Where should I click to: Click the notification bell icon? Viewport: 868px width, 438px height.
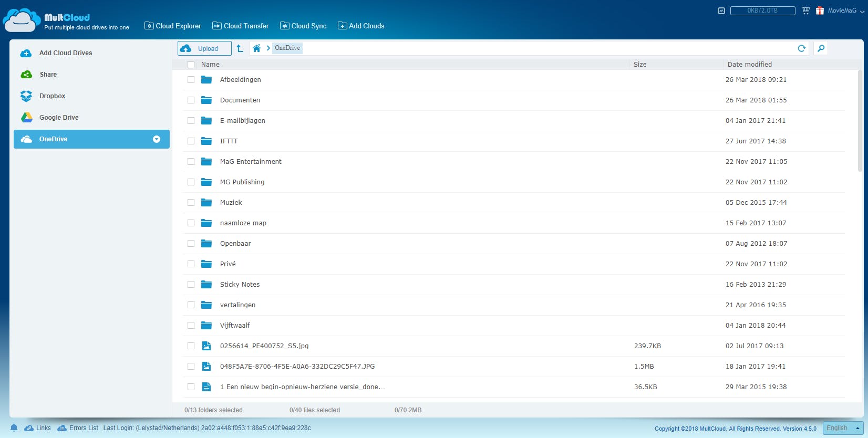(14, 428)
